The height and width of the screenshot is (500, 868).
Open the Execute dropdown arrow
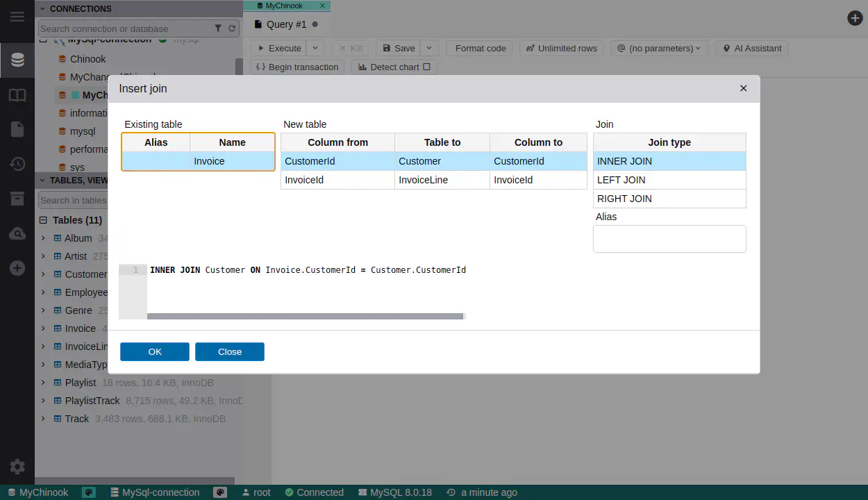(315, 48)
